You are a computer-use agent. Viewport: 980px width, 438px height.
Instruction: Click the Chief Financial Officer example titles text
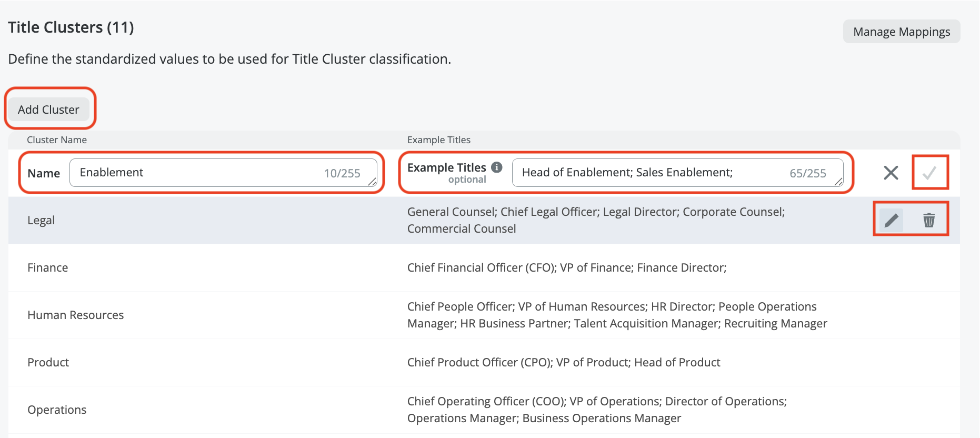[566, 268]
